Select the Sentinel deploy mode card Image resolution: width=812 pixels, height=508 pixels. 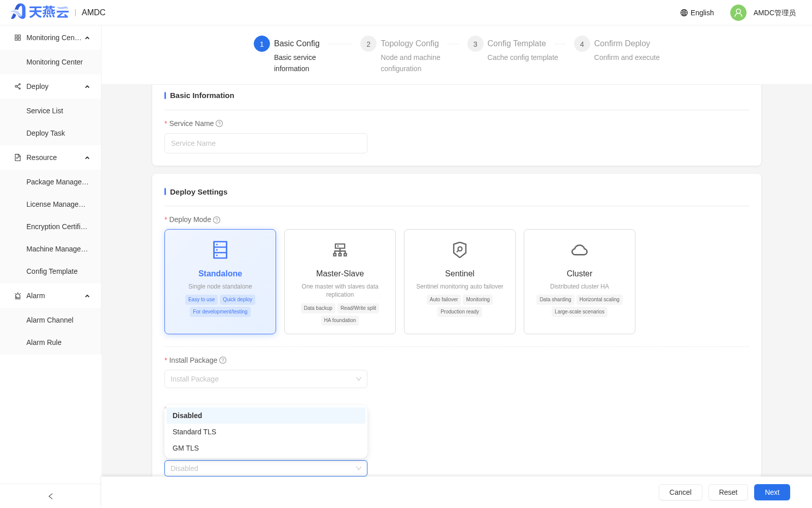pos(460,282)
